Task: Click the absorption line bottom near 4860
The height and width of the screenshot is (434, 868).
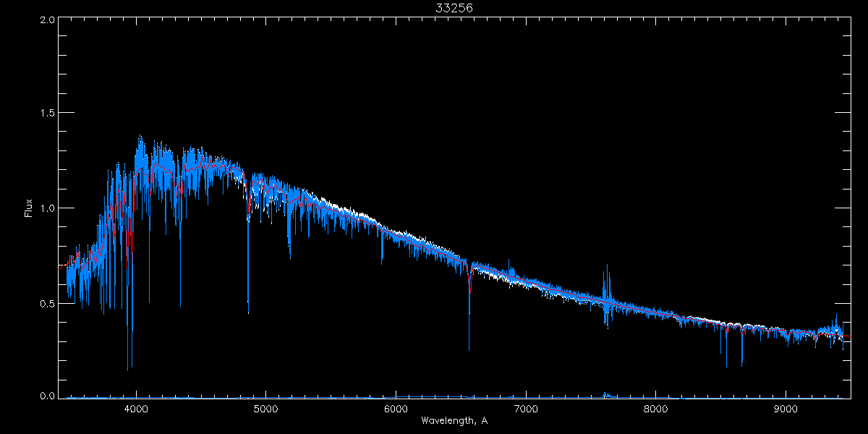Action: [248, 312]
